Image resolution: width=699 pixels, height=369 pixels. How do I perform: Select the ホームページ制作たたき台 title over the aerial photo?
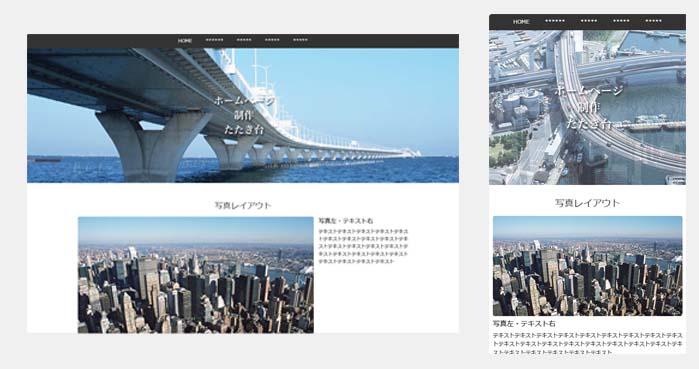(x=589, y=107)
